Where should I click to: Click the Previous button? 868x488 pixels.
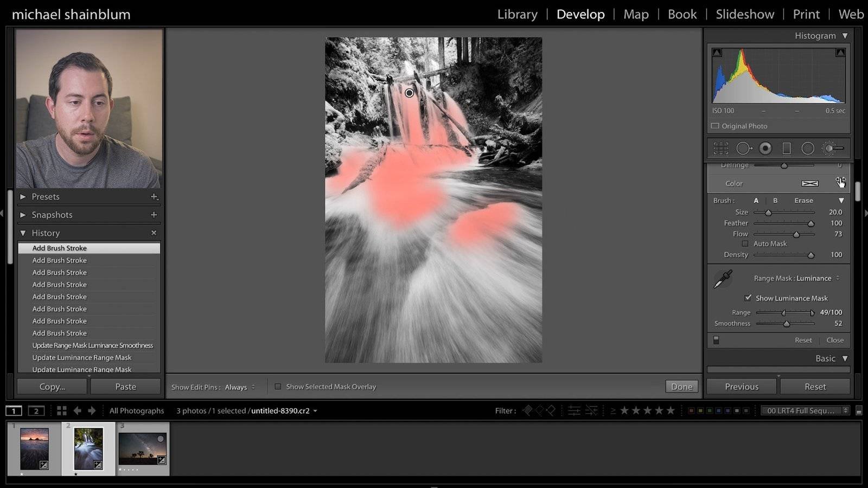point(742,387)
